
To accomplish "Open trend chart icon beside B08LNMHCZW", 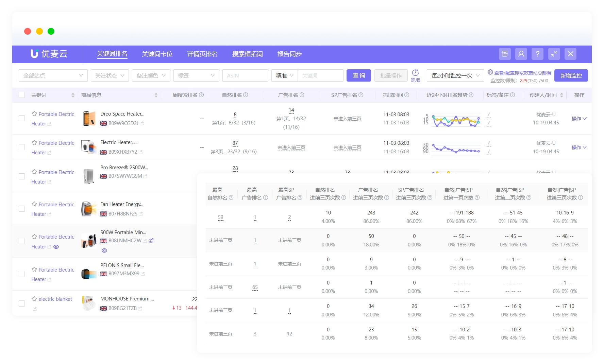I will tap(151, 241).
